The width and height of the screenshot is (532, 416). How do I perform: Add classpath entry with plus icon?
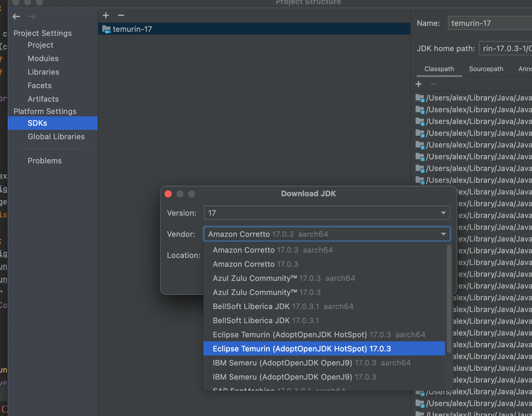pos(419,84)
